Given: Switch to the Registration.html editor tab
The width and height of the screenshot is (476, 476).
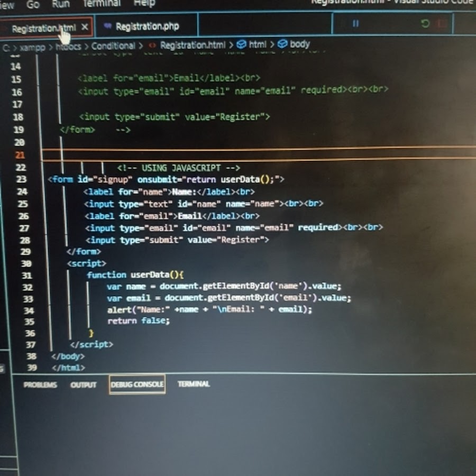Looking at the screenshot, I should tap(46, 28).
